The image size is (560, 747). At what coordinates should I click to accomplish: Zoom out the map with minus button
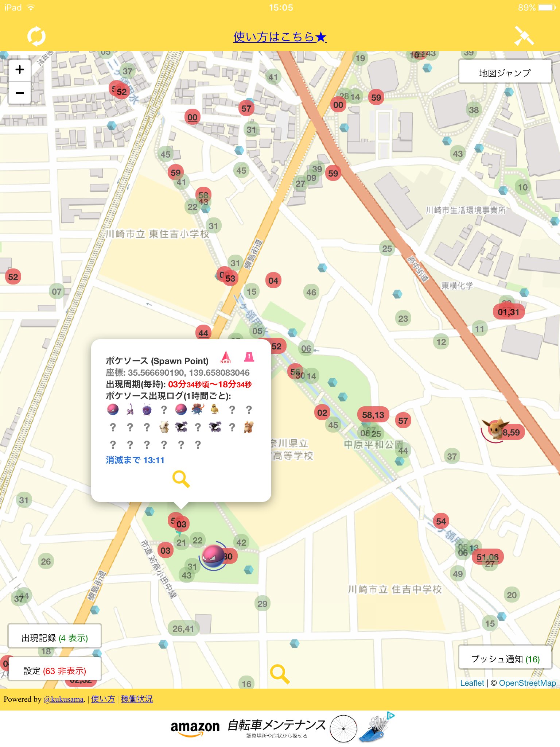(x=20, y=93)
